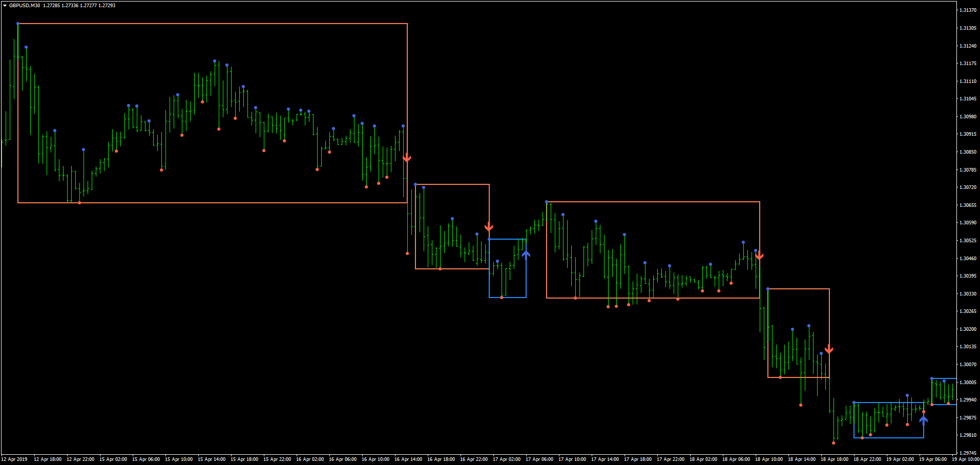The height and width of the screenshot is (465, 980).
Task: Select the low price value 1.27277
Action: [x=88, y=6]
